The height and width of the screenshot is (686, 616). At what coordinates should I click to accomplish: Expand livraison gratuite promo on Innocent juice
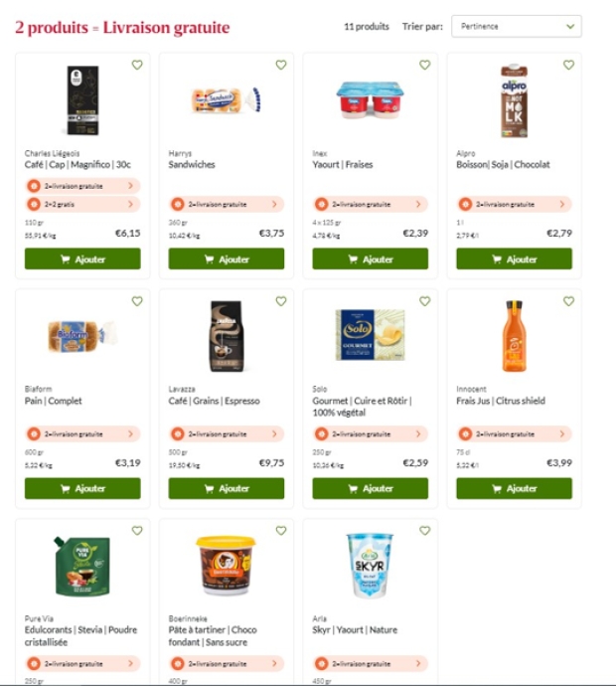(x=514, y=433)
